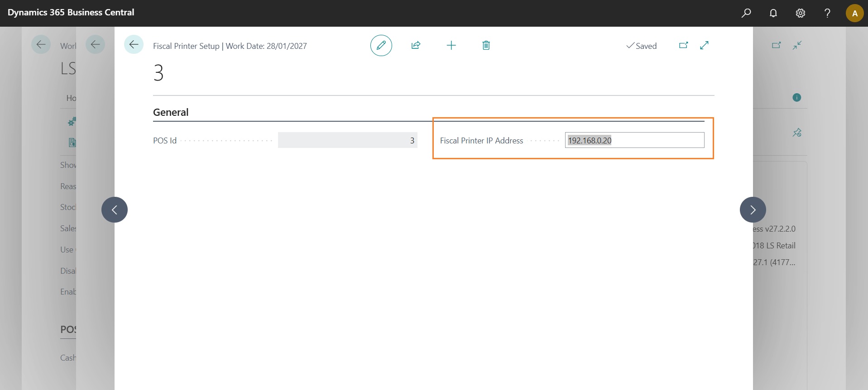Click the pencil edit icon
Viewport: 868px width, 390px height.
click(381, 45)
